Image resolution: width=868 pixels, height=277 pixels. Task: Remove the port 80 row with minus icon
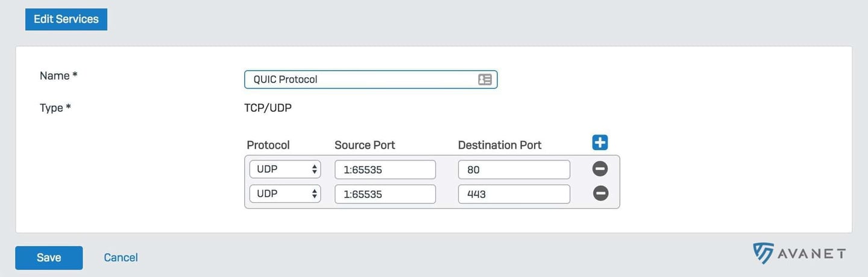point(600,169)
